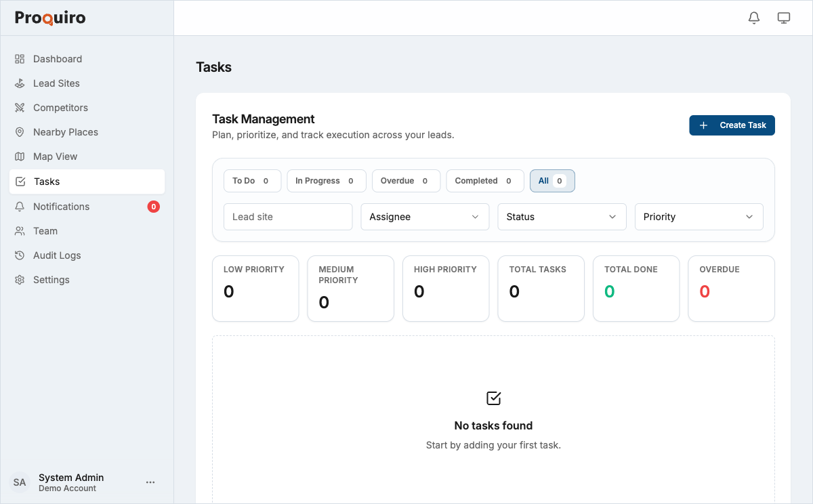
Task: Open Settings from the sidebar
Action: pos(51,280)
